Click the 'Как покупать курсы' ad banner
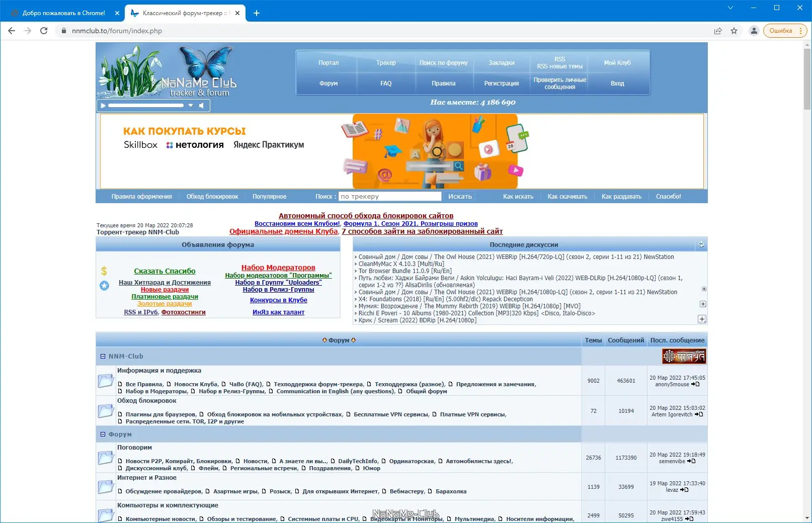This screenshot has height=523, width=812. (402, 151)
